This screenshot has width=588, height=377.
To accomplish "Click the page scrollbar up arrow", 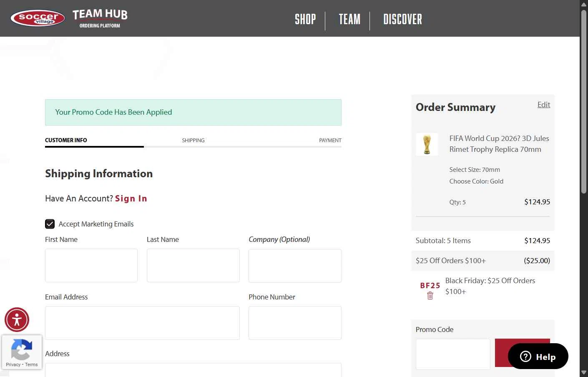I will pyautogui.click(x=584, y=4).
